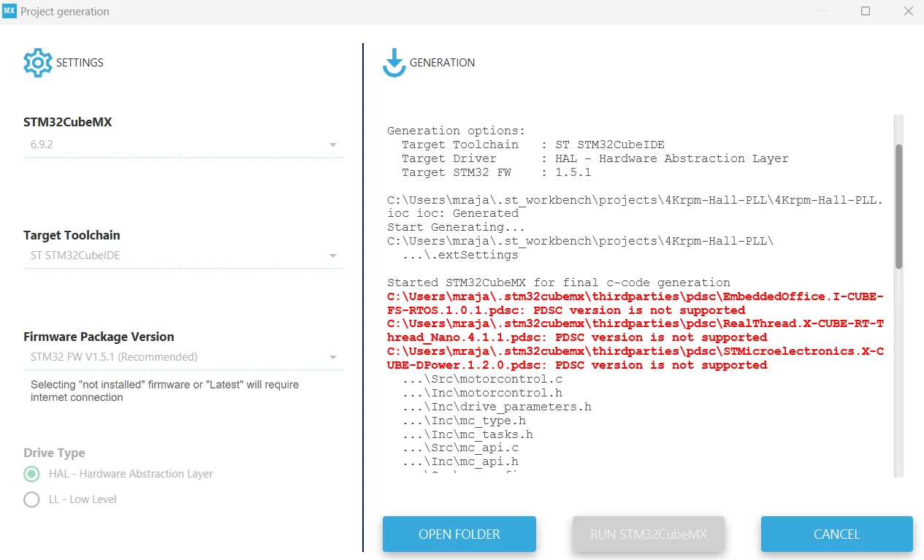The width and height of the screenshot is (924, 560).
Task: Click the '...\Inc\mc_type.h' log line
Action: 464,421
